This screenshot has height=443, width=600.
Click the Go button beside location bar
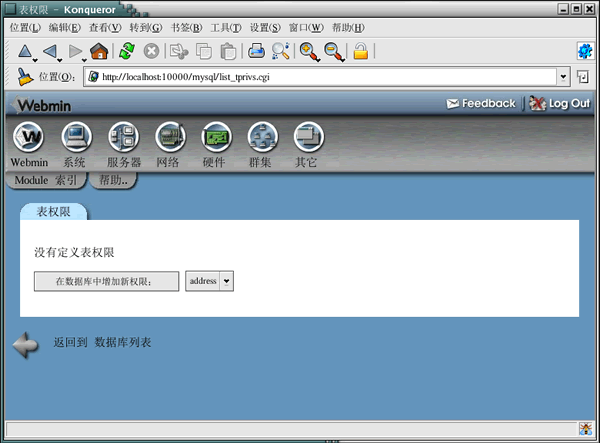(583, 77)
